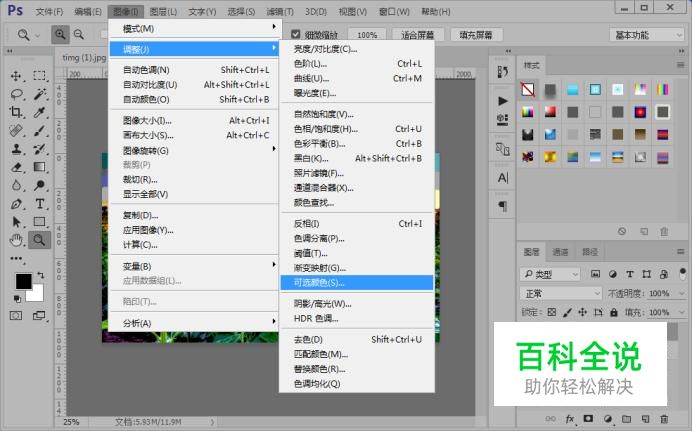Viewport: 692px width, 431px height.
Task: Click the delete layer trash icon
Action: pos(664,419)
